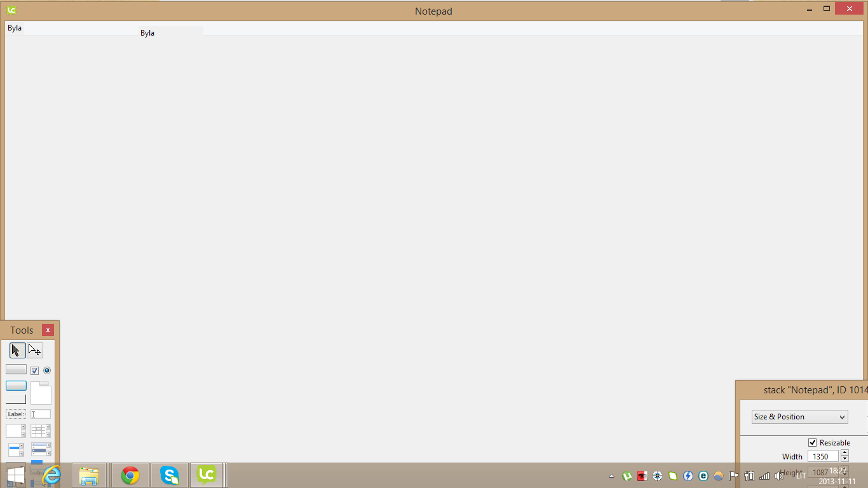The height and width of the screenshot is (488, 868).
Task: Open File Explorer from the taskbar
Action: click(89, 475)
